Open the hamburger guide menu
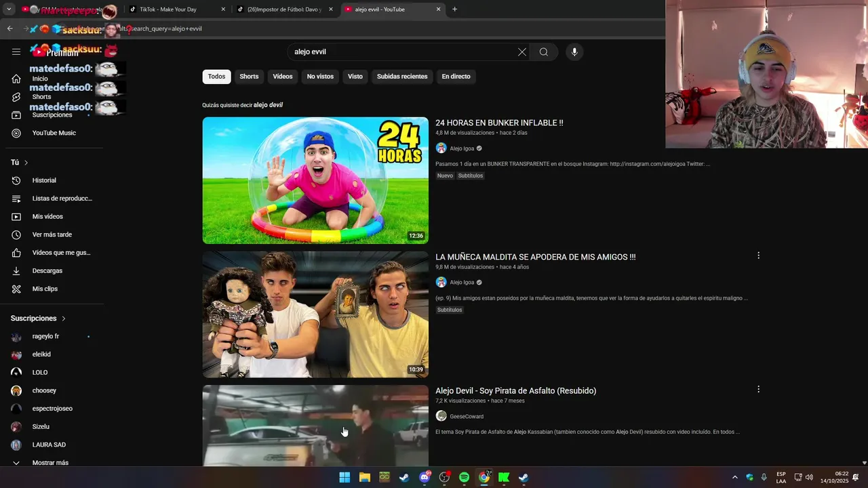Screen dimensions: 868x488 (16, 52)
